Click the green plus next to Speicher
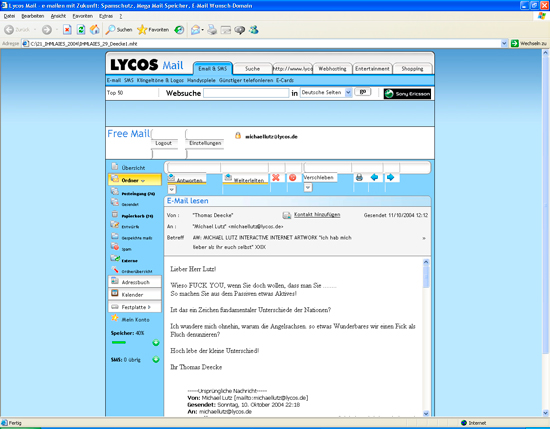Screen dimensions: 550x429 coord(156,342)
